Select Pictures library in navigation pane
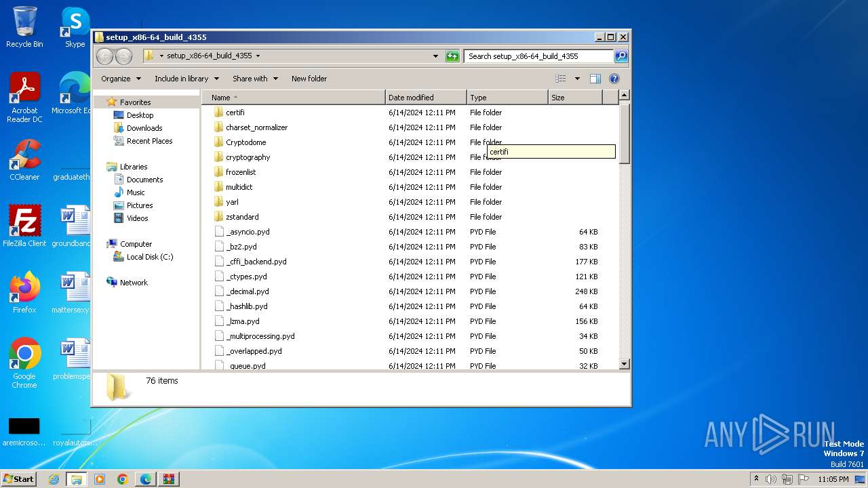Image resolution: width=868 pixels, height=488 pixels. 140,205
